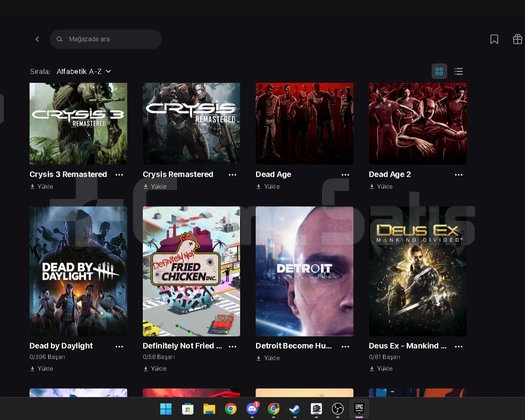Image resolution: width=525 pixels, height=420 pixels.
Task: Open Discord from the taskbar
Action: point(252,409)
